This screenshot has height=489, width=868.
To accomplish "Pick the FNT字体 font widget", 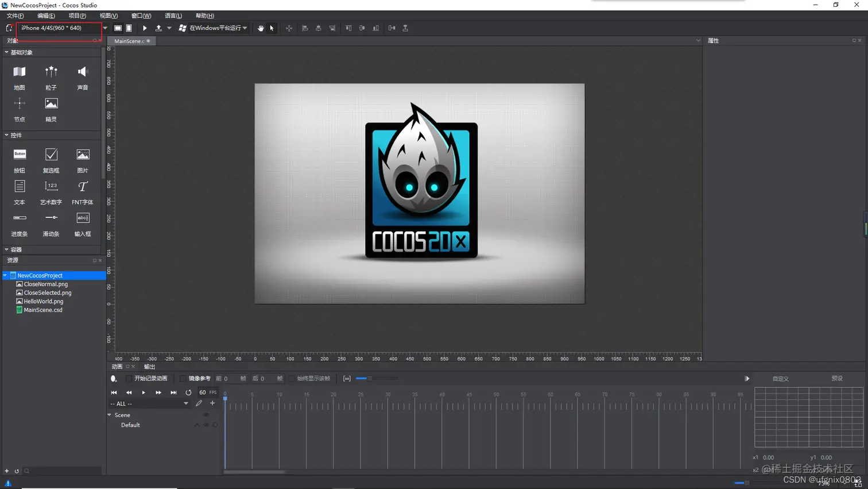I will tap(83, 186).
